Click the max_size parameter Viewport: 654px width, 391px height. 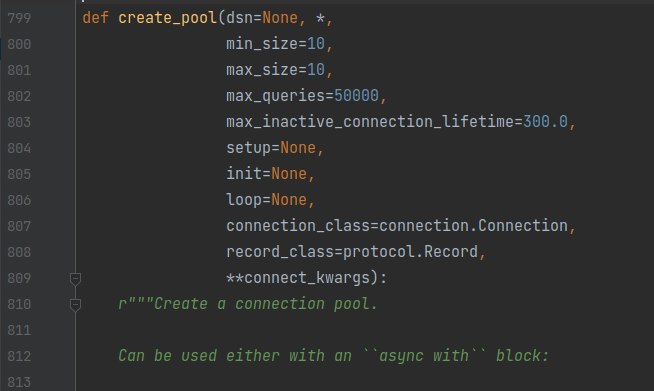262,70
